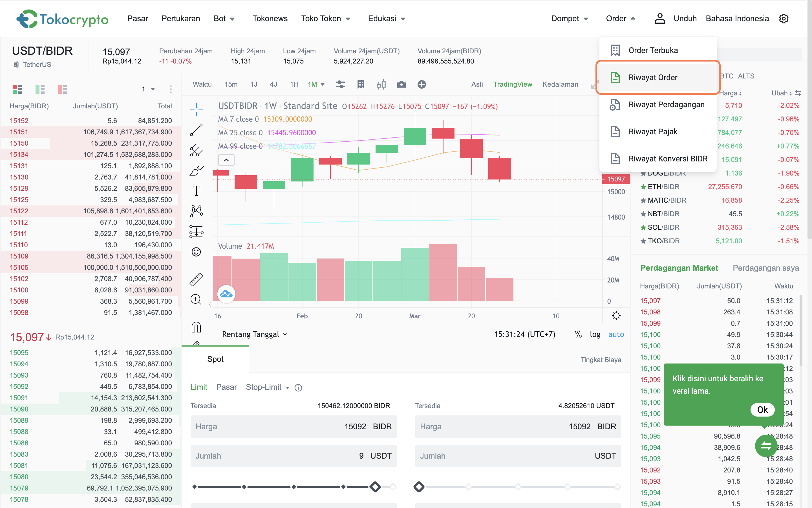Click the green swap floating button
This screenshot has height=508, width=812.
(x=766, y=446)
